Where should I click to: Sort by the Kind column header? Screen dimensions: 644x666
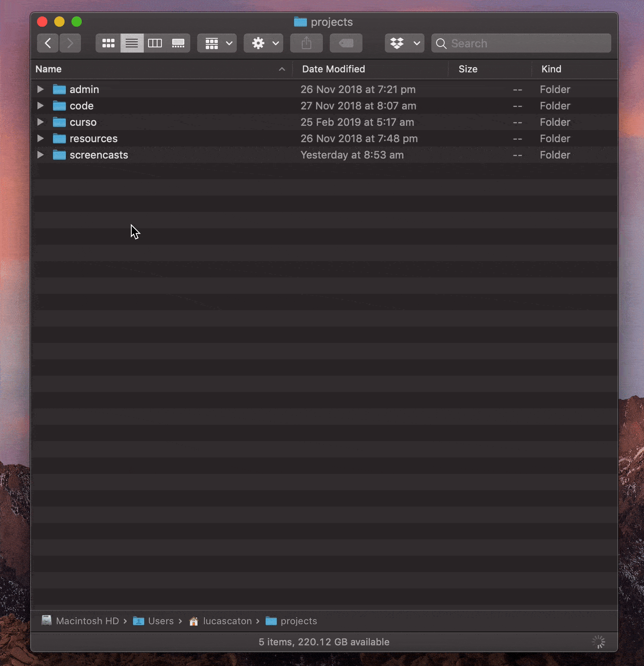(575, 69)
